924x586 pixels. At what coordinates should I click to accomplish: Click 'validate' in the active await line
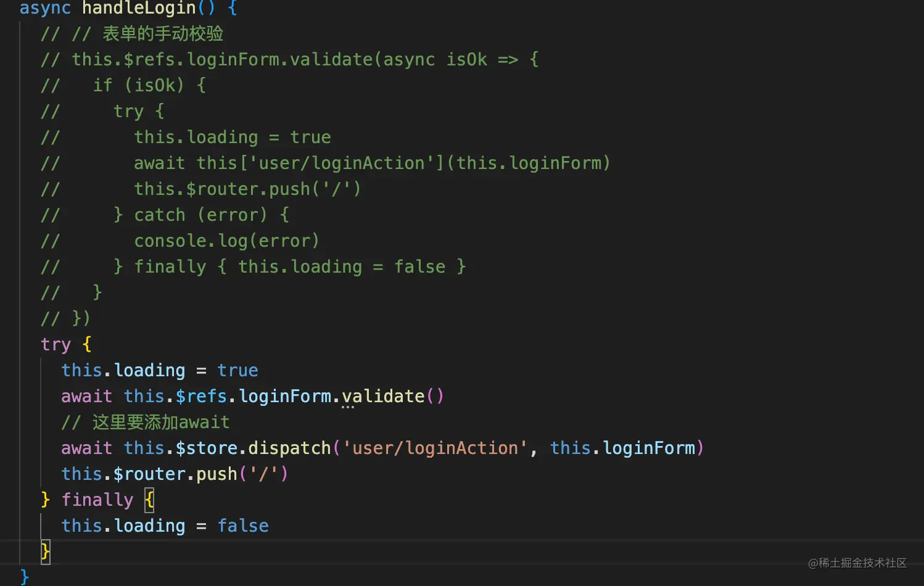pyautogui.click(x=383, y=396)
